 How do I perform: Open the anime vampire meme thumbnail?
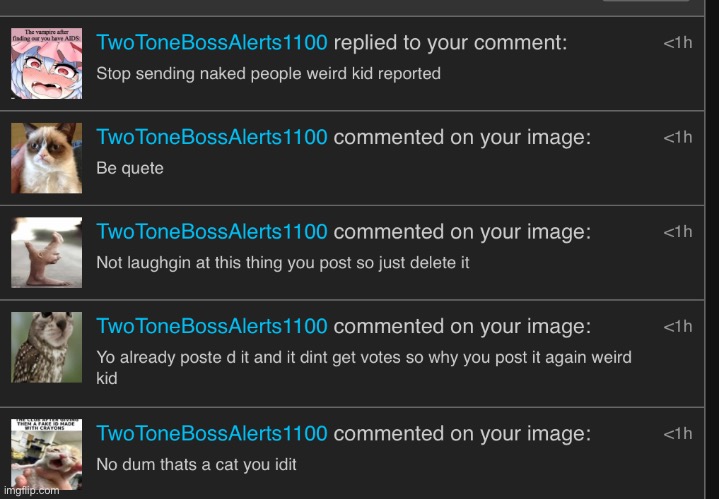pos(46,63)
